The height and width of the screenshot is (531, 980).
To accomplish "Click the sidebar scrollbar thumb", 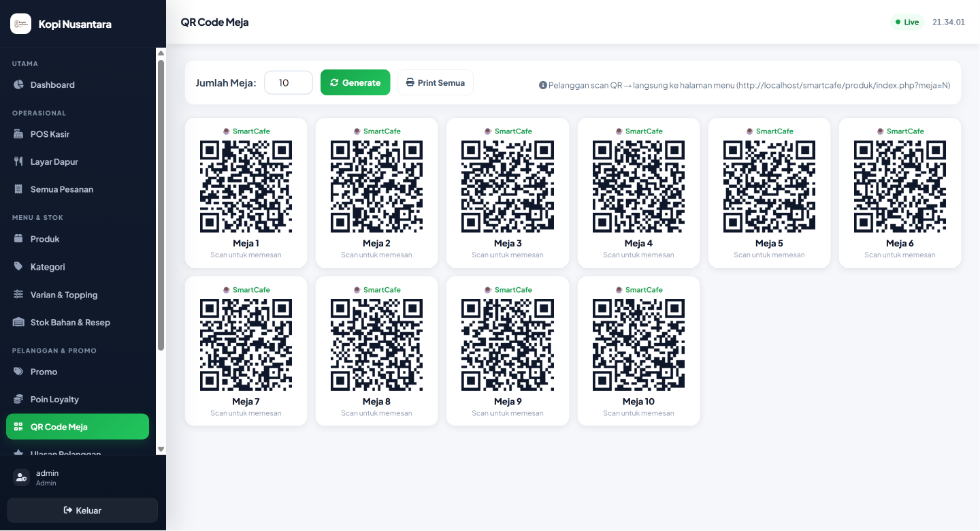I will pos(161,205).
